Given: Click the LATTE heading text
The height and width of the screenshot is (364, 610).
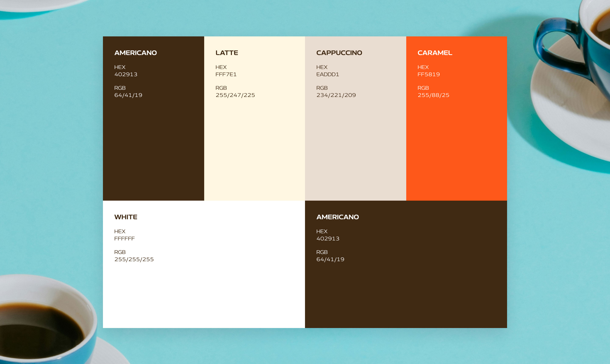Looking at the screenshot, I should [x=227, y=53].
